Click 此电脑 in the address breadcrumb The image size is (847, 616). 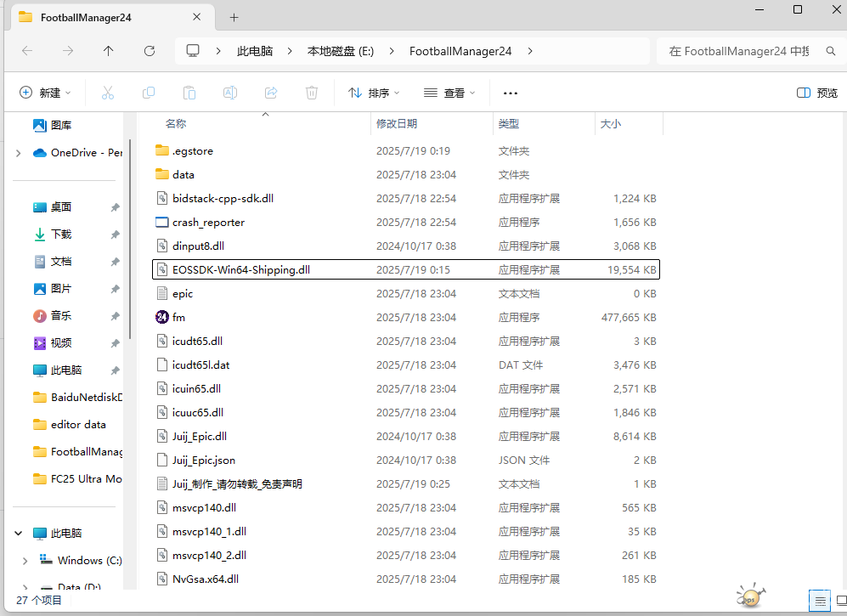tap(255, 51)
